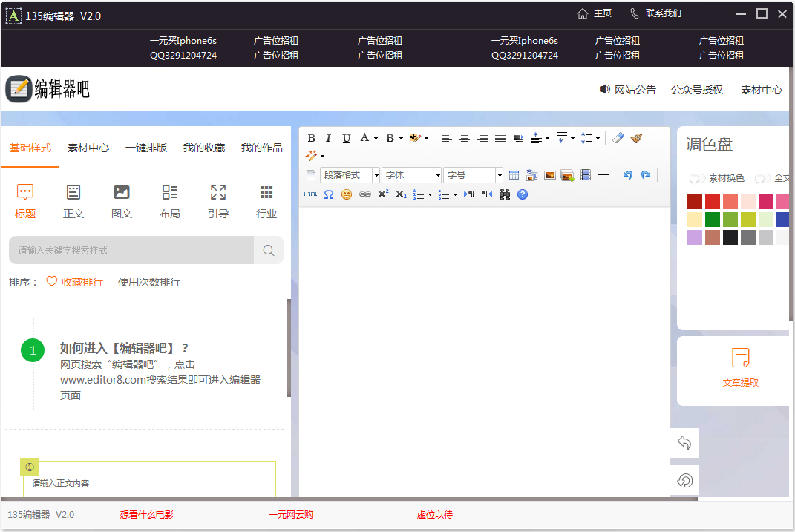Select the 图文 style category icon
795x532 pixels.
[x=122, y=201]
